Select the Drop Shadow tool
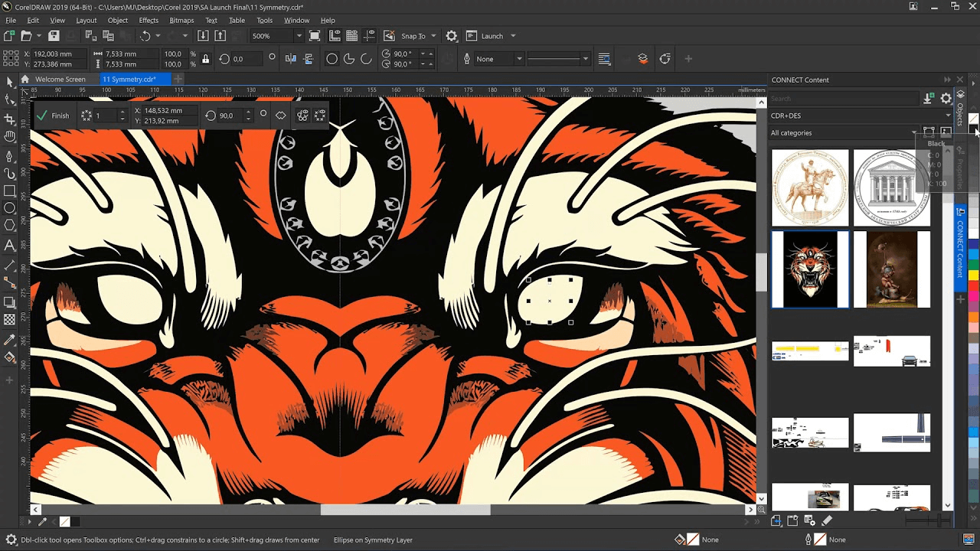980x551 pixels. click(x=10, y=302)
